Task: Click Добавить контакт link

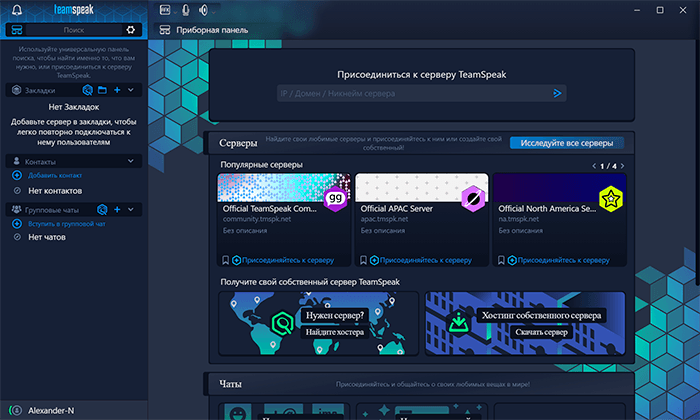Action: pos(55,175)
